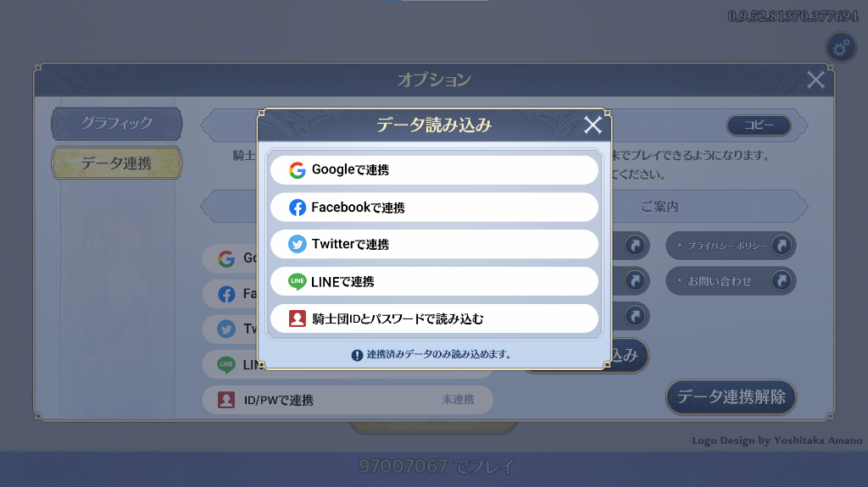Choose LINEで連携 option

coord(434,282)
